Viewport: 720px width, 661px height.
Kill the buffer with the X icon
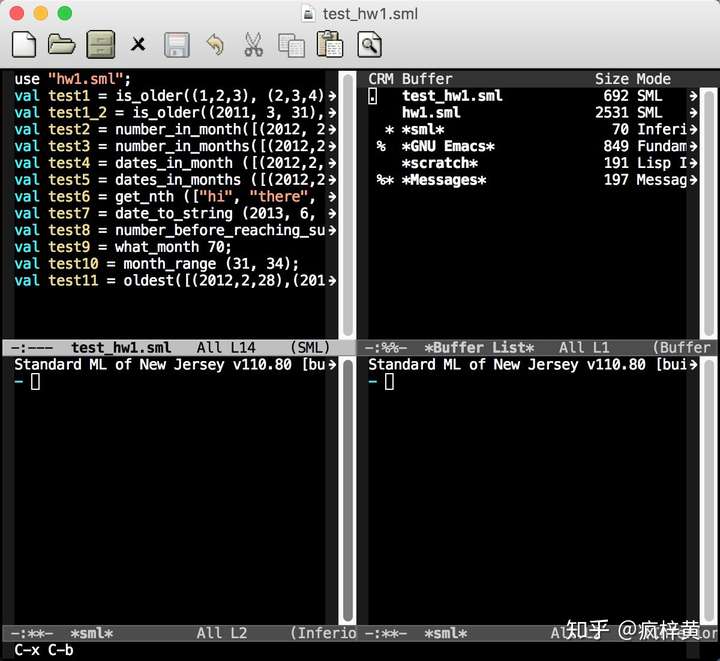click(x=138, y=45)
